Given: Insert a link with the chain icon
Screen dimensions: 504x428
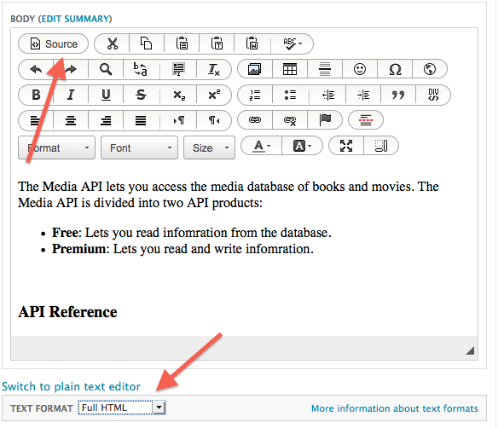Looking at the screenshot, I should pyautogui.click(x=255, y=120).
